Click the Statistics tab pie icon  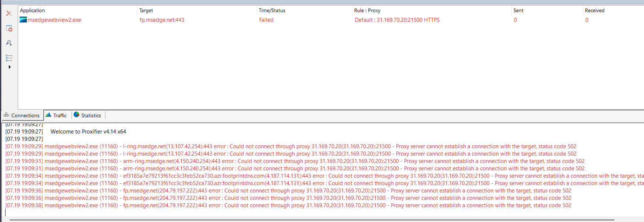pyautogui.click(x=76, y=115)
